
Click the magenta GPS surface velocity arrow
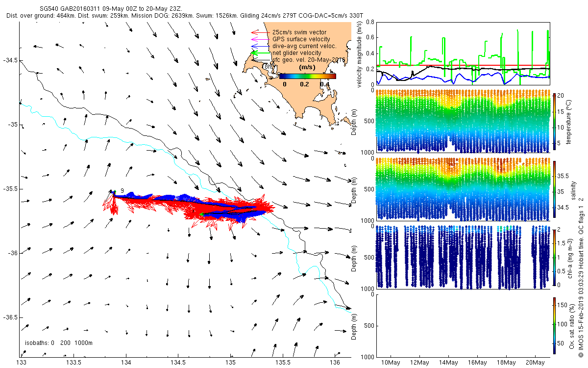point(260,39)
